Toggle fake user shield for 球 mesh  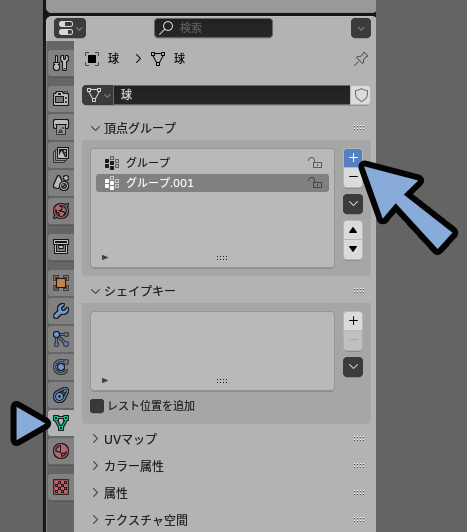point(360,95)
